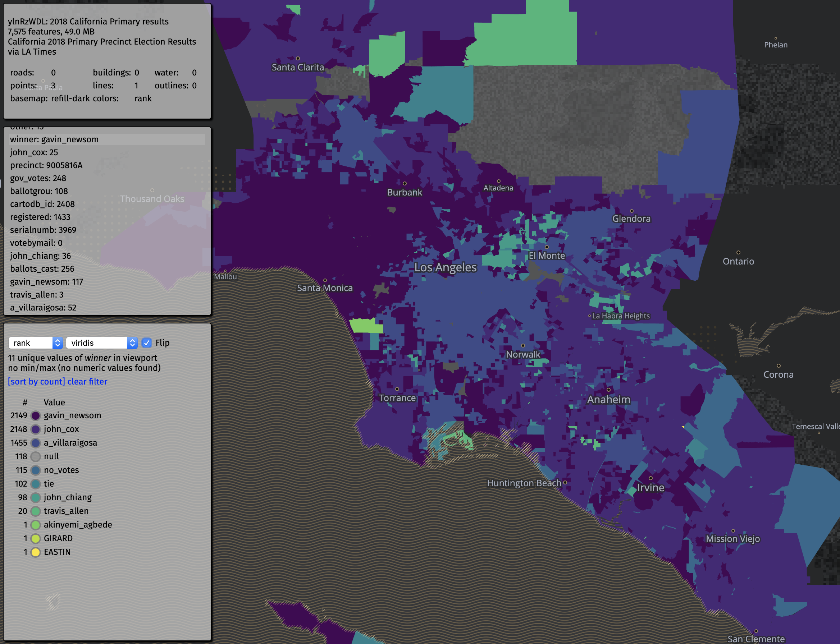This screenshot has height=644, width=840.
Task: Toggle the Flip checkbox
Action: (146, 343)
